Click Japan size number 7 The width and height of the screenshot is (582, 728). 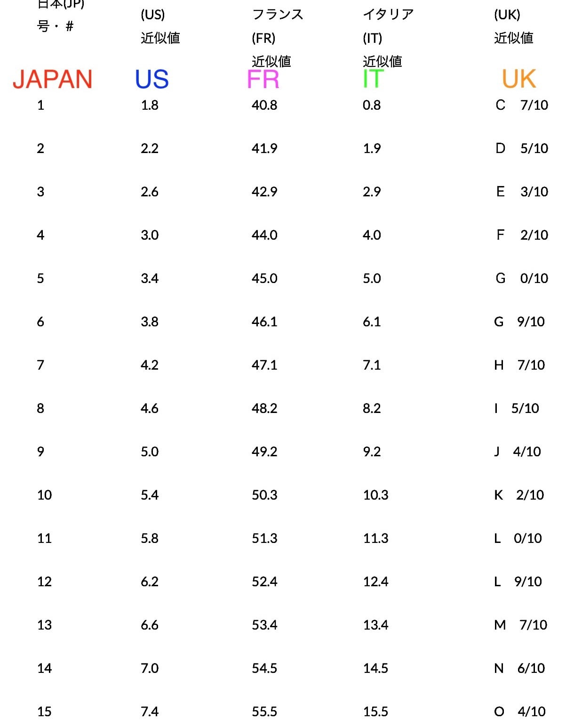(40, 365)
